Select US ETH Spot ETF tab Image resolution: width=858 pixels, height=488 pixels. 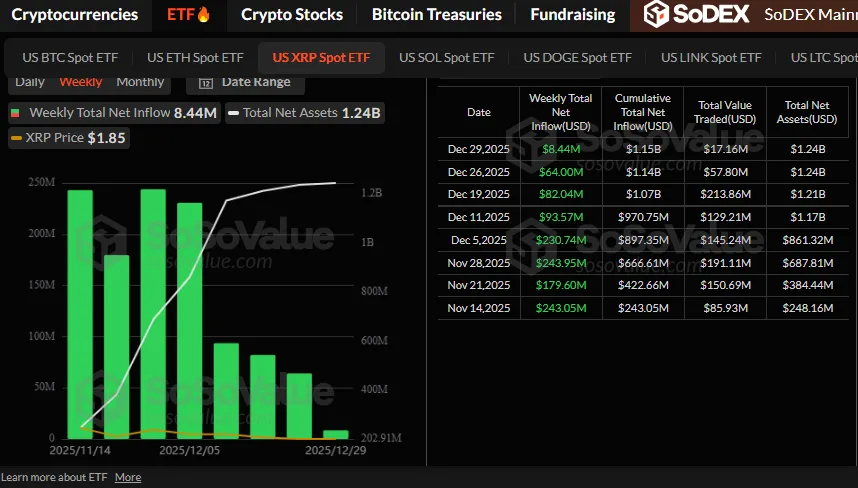coord(195,57)
